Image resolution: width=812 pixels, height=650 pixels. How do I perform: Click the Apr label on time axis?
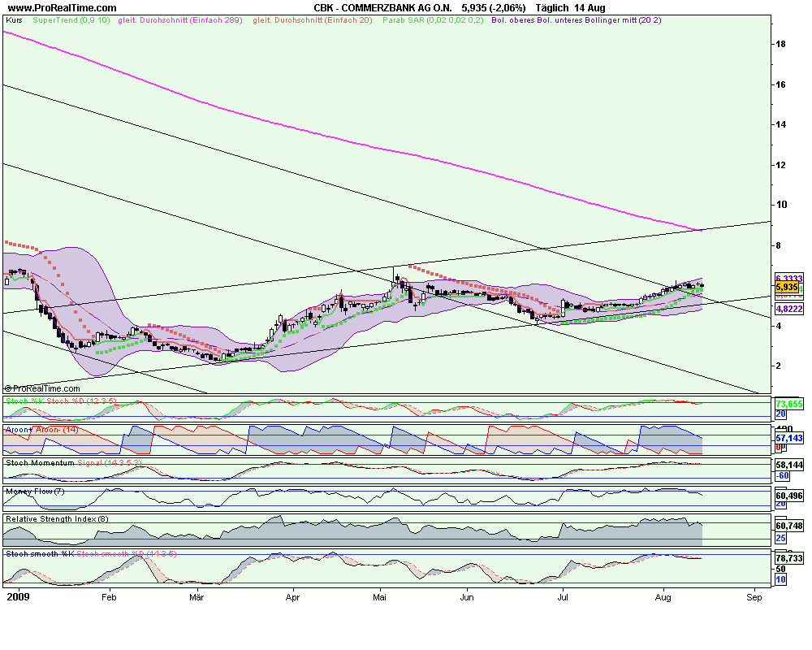pos(292,597)
